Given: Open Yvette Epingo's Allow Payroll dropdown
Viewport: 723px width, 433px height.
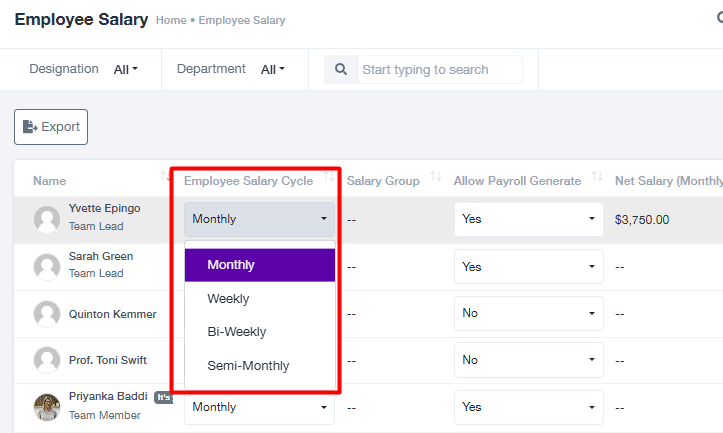Looking at the screenshot, I should tap(528, 219).
